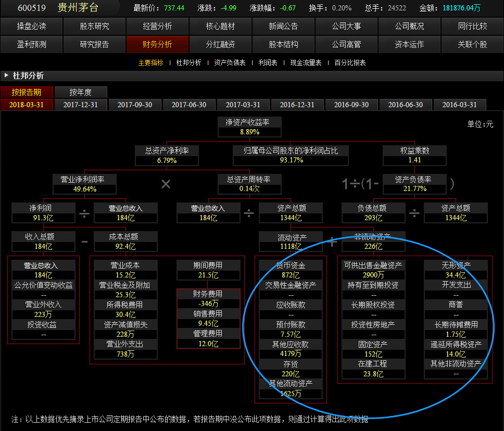Open the 公司高管 tab
Screen dimensions: 504x431
[x=347, y=44]
